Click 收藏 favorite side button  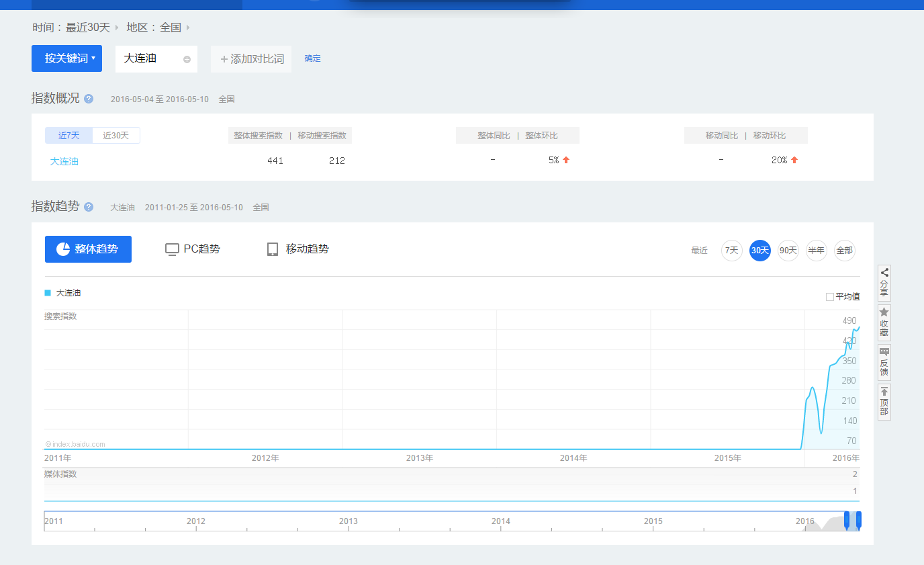[884, 322]
